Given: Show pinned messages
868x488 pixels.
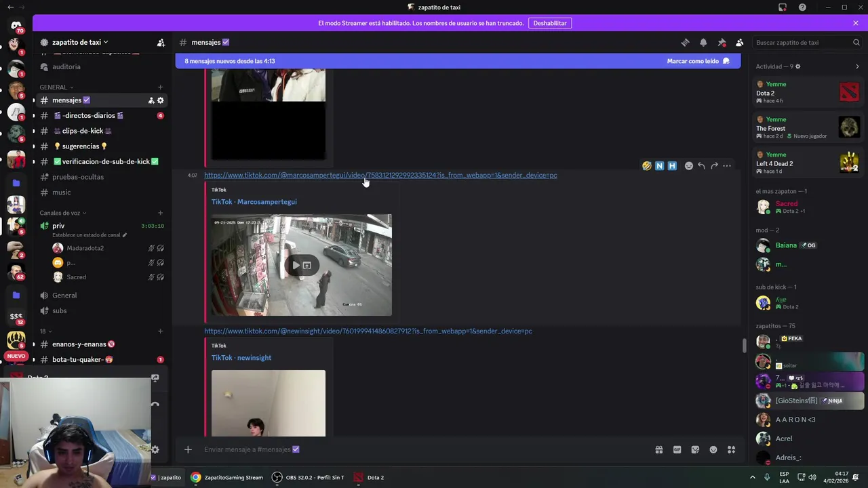Looking at the screenshot, I should (722, 42).
